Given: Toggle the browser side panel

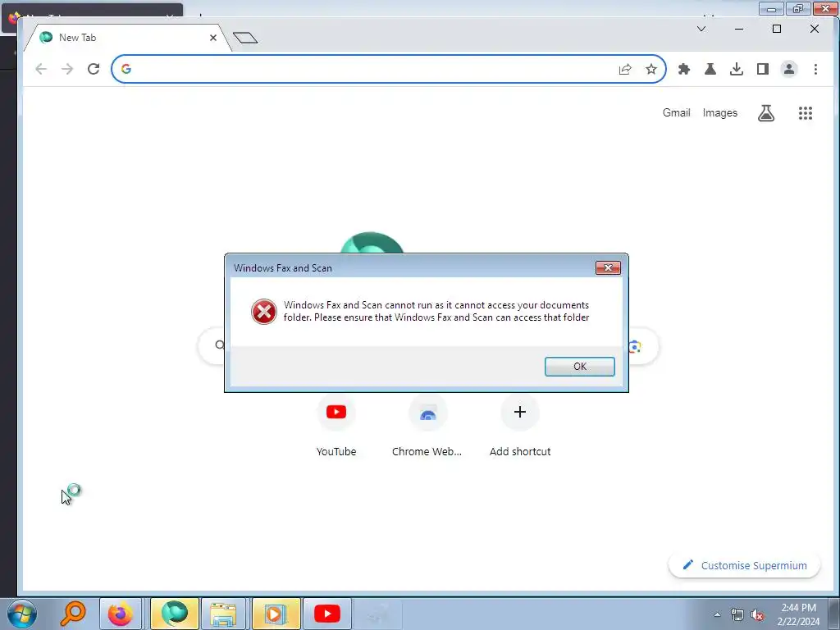Looking at the screenshot, I should click(x=763, y=69).
